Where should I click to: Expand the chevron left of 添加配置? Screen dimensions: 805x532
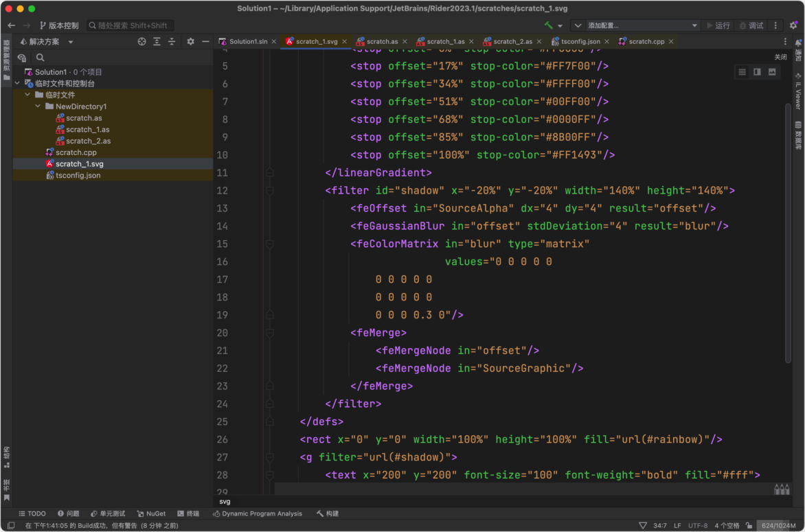click(x=578, y=25)
